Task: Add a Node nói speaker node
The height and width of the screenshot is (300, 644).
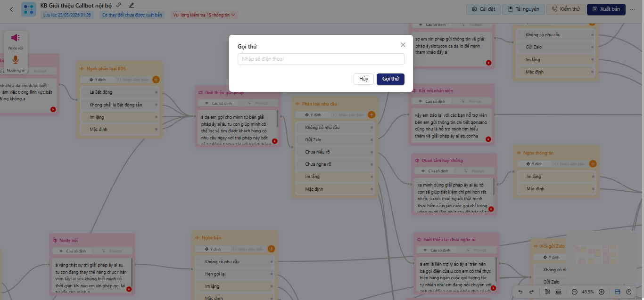Action: pos(16,41)
